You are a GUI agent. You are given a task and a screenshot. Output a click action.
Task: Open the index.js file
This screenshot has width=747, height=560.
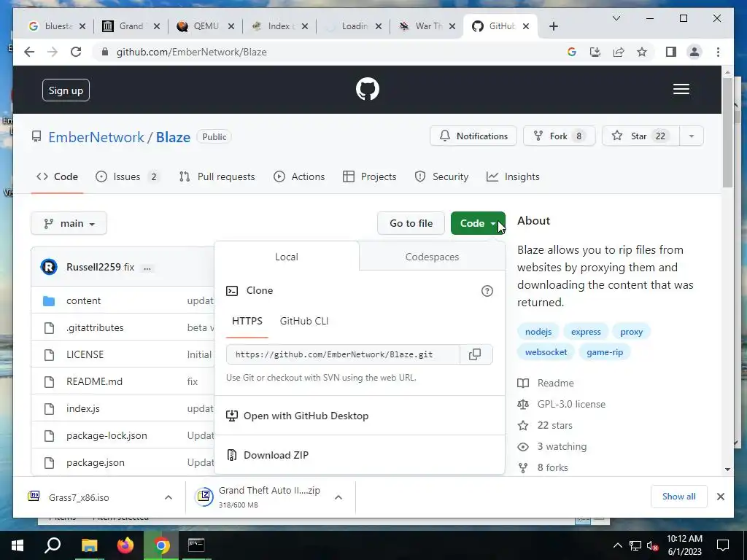(83, 408)
